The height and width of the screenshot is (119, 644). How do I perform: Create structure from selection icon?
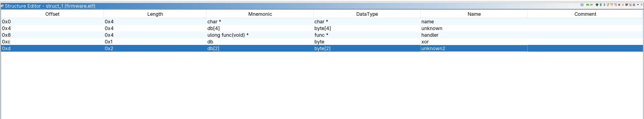tap(630, 5)
